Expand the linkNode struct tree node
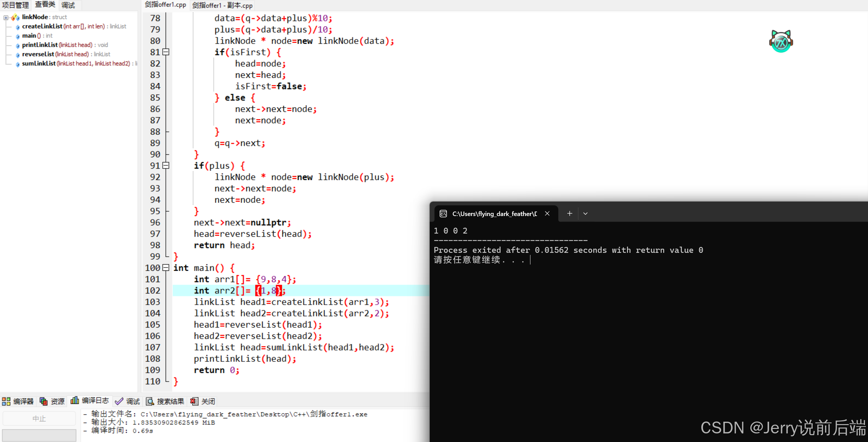The width and height of the screenshot is (868, 442). tap(6, 17)
